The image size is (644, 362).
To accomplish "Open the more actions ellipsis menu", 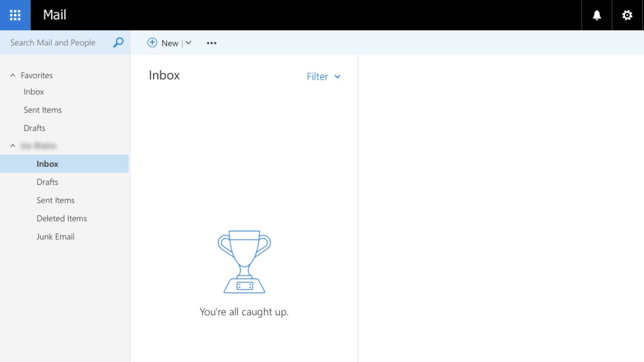I will click(x=211, y=43).
